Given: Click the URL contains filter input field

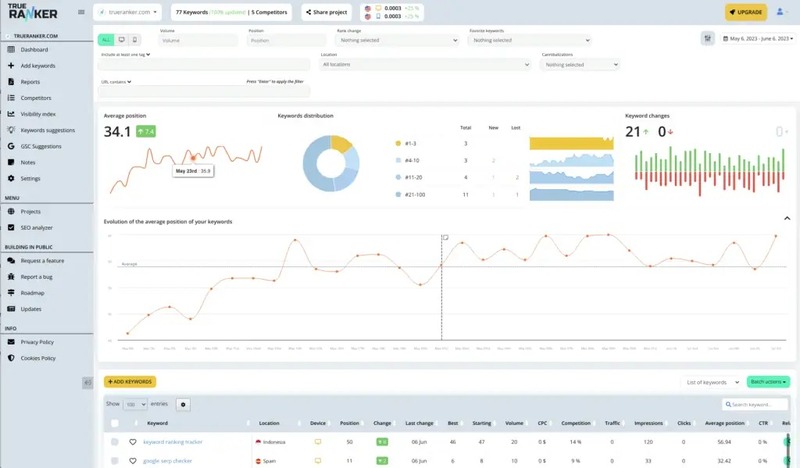Looking at the screenshot, I should [x=204, y=91].
